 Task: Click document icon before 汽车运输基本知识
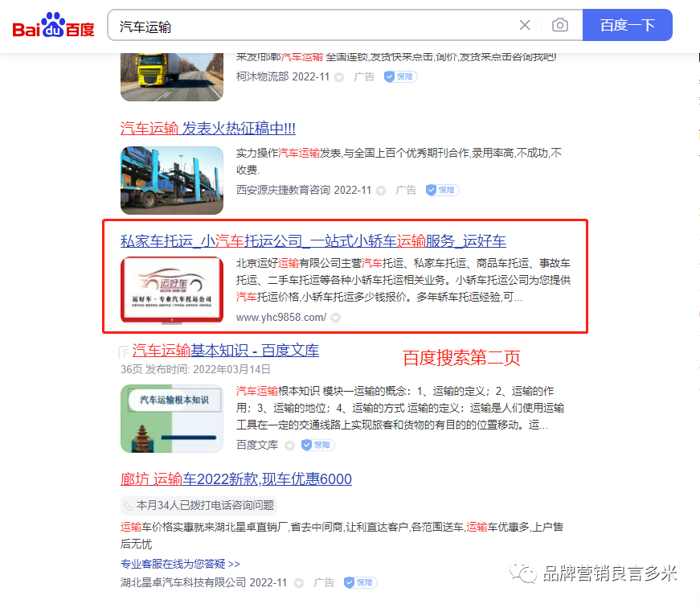coord(124,352)
